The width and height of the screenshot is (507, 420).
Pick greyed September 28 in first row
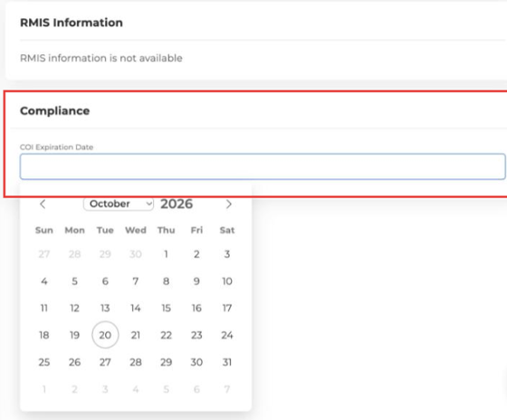pos(74,254)
